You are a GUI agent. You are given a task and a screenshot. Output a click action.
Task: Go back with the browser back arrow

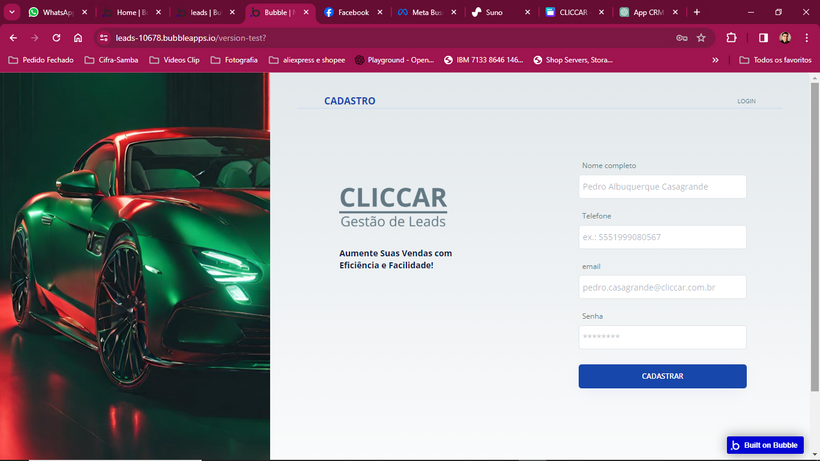pyautogui.click(x=13, y=38)
